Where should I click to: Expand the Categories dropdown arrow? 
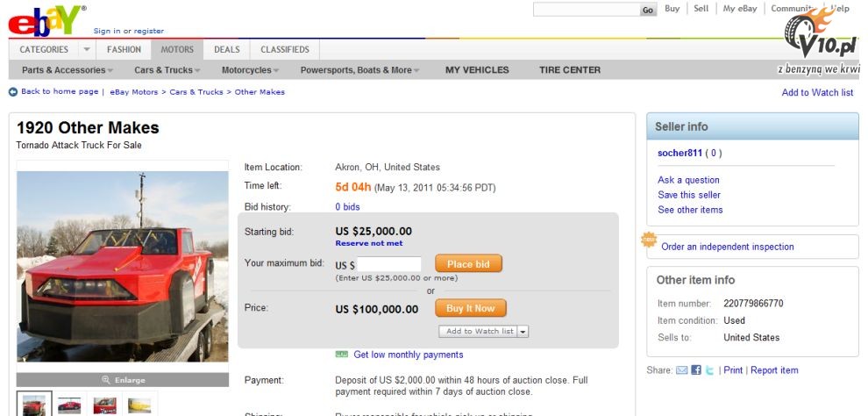coord(86,49)
